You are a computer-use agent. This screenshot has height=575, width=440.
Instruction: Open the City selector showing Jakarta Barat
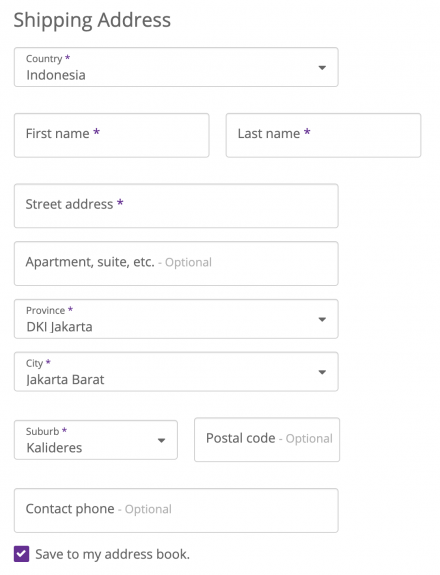click(x=176, y=372)
